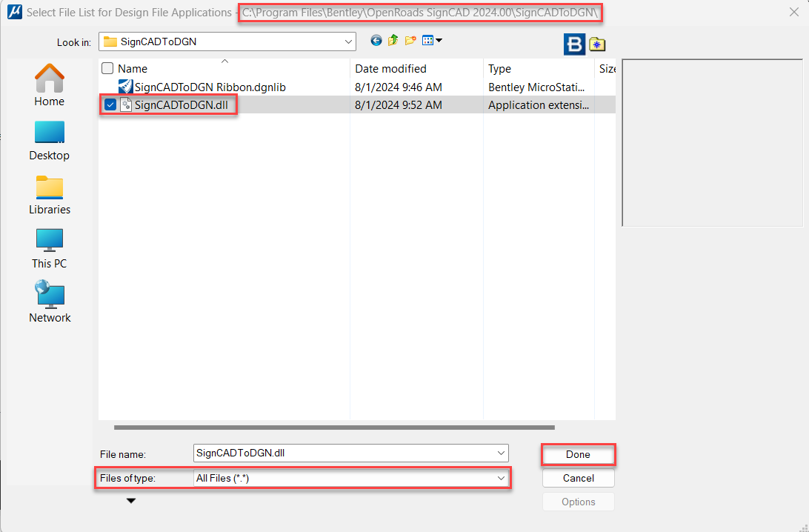Click the Cancel button

pos(579,479)
